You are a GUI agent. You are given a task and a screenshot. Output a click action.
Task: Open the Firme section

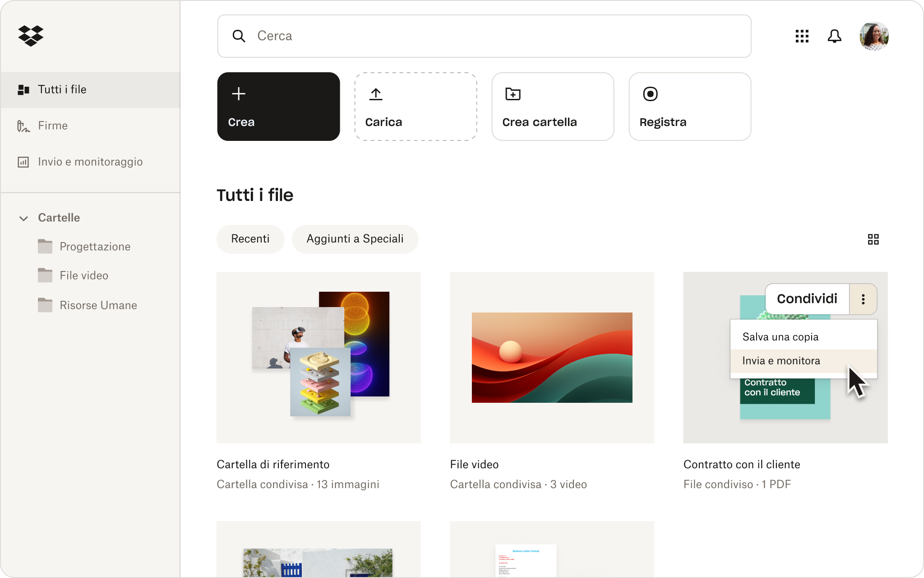pyautogui.click(x=52, y=125)
